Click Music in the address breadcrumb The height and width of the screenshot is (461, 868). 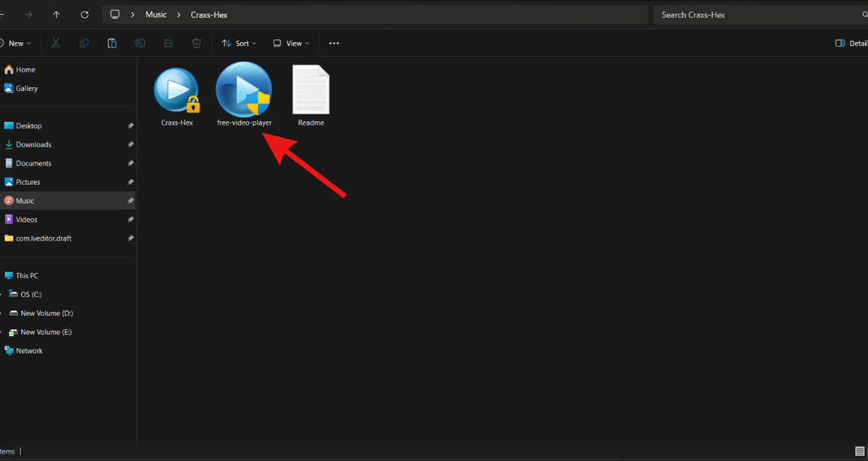tap(156, 15)
